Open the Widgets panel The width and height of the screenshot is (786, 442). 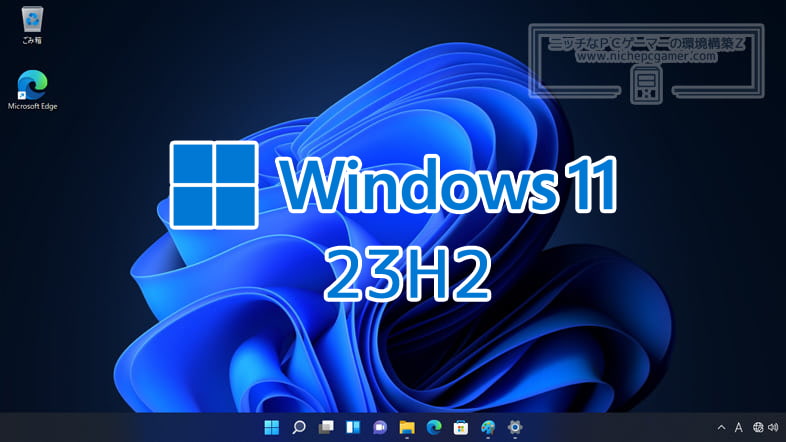point(353,427)
